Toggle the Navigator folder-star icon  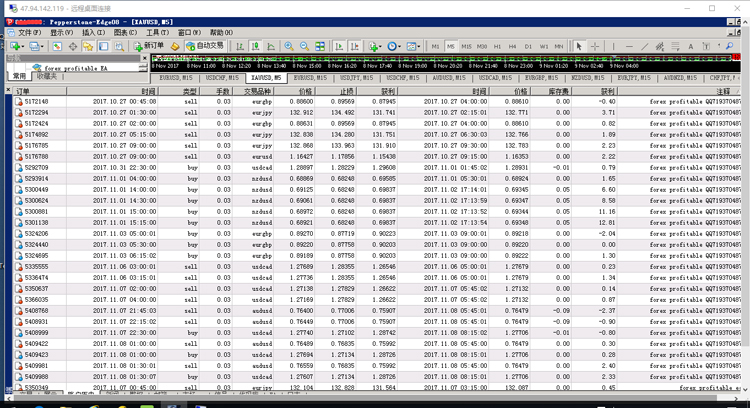(x=88, y=46)
